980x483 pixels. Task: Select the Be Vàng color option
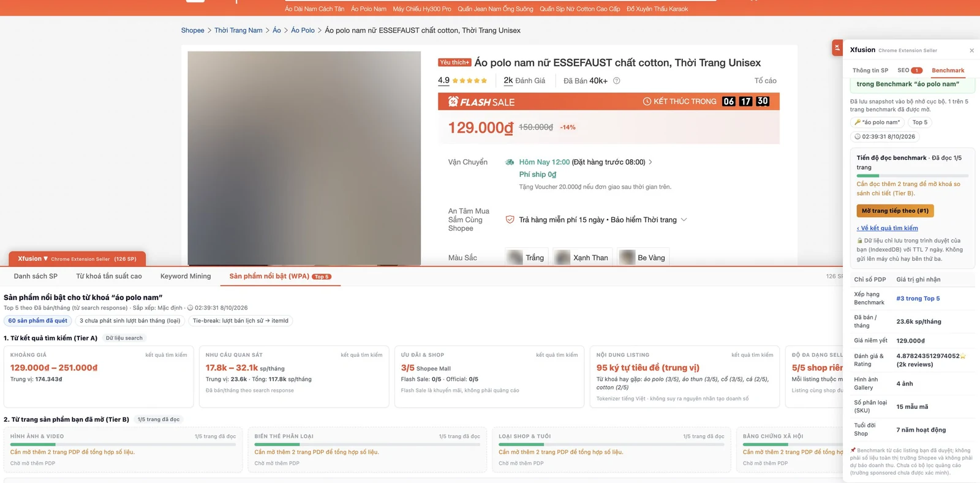click(643, 258)
